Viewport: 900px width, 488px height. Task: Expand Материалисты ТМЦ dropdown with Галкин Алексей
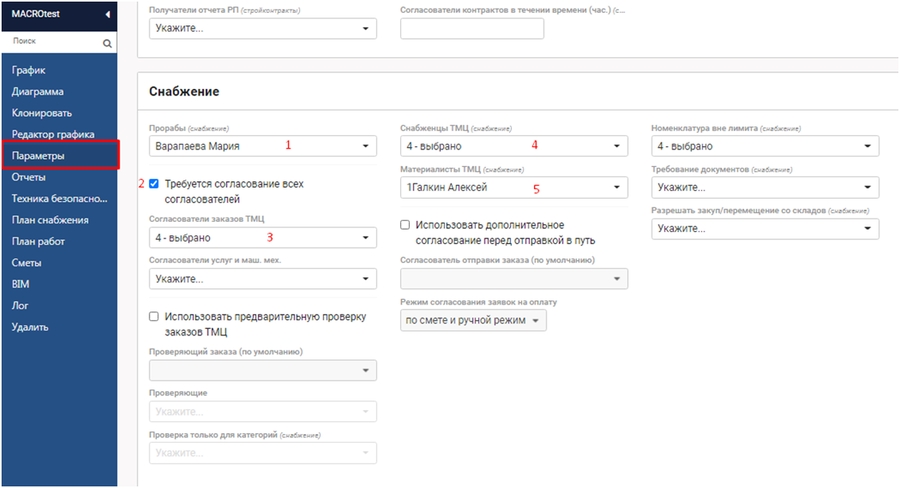pyautogui.click(x=513, y=187)
